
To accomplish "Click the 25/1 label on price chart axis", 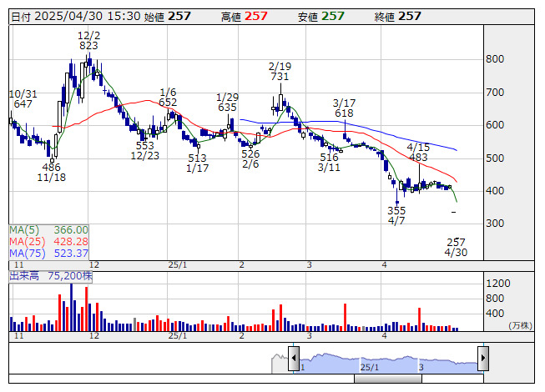I will pyautogui.click(x=178, y=265).
